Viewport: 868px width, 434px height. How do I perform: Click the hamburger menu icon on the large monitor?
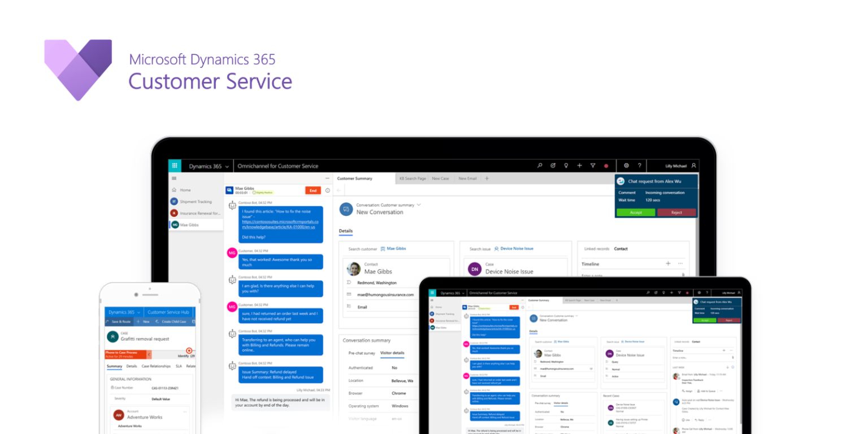pos(174,178)
